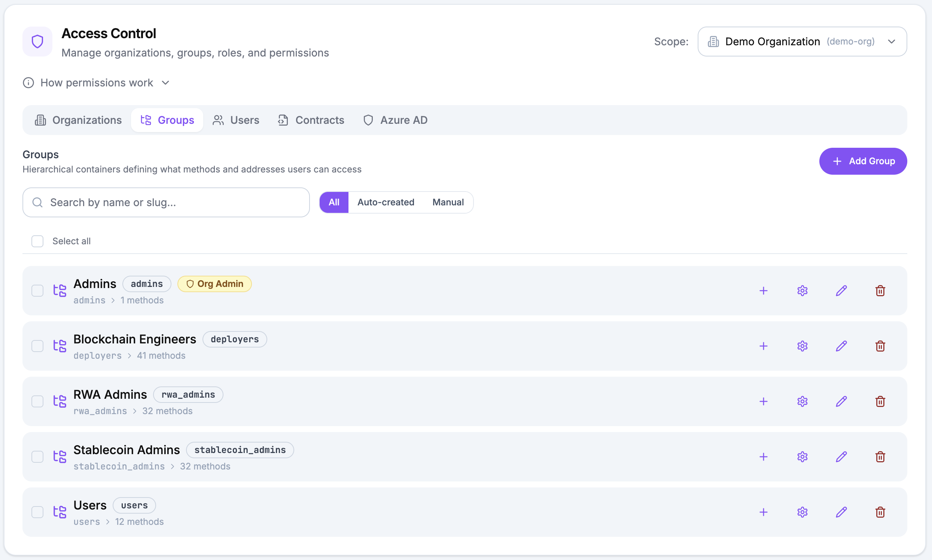Click the add icon on Stablecoin Admins row
The height and width of the screenshot is (560, 932).
click(x=763, y=456)
